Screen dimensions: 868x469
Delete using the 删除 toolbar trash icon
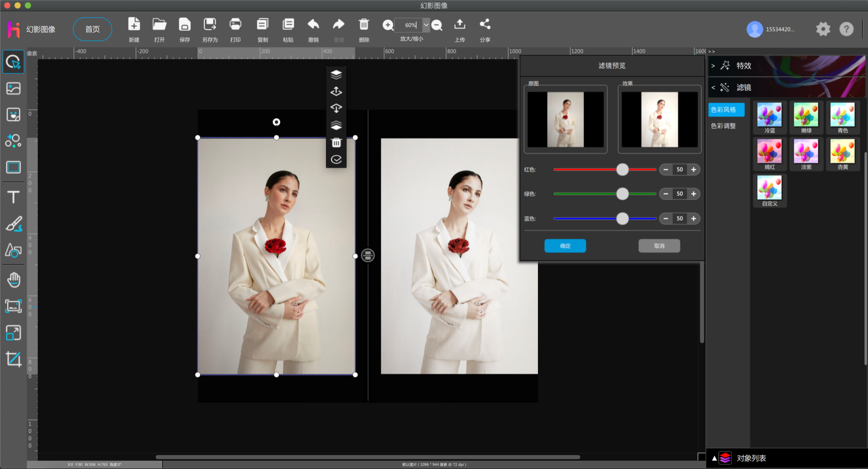tap(364, 24)
